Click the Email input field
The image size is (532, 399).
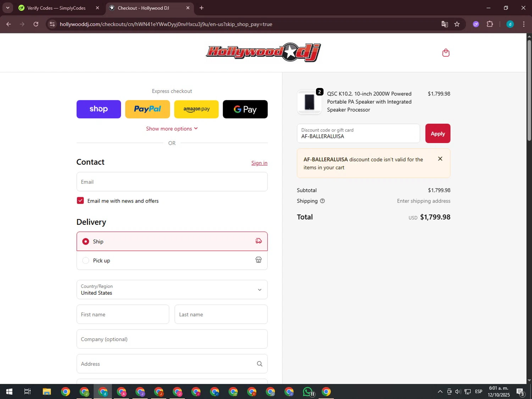pyautogui.click(x=172, y=182)
